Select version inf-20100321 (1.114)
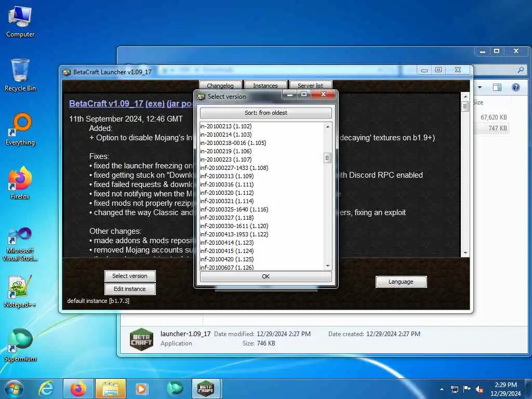 261,201
